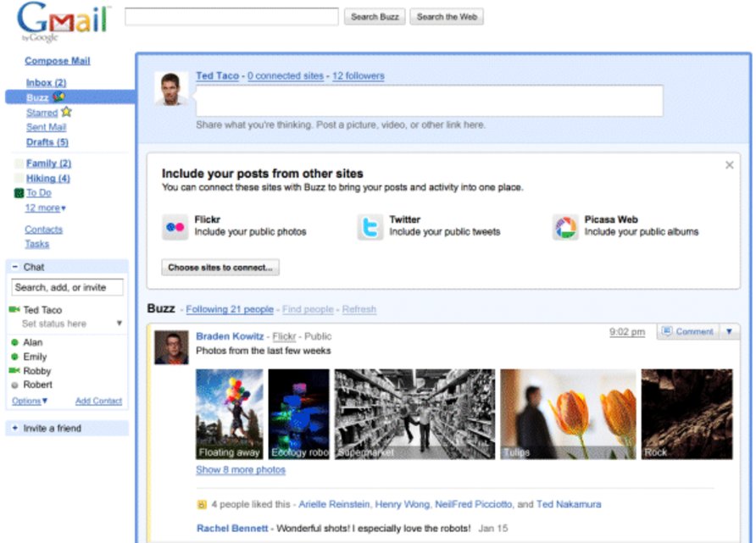Click the green To Do label box
Viewport: 756px width, 543px height.
coord(19,193)
